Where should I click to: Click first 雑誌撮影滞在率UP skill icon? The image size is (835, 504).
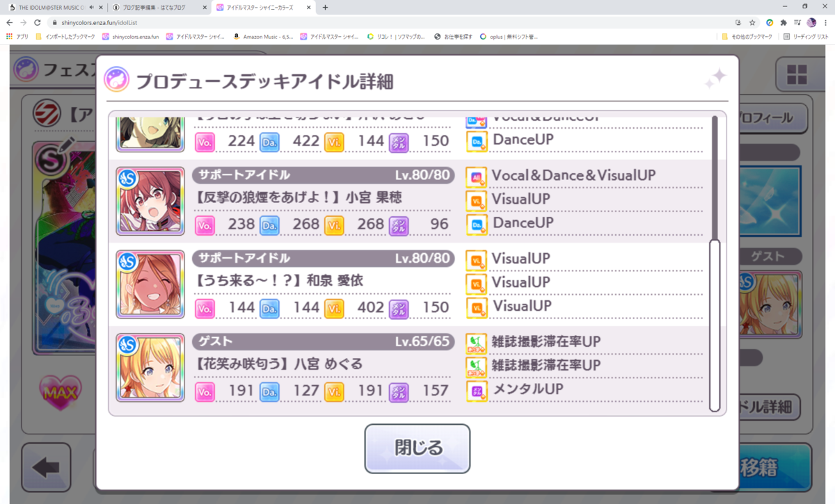coord(477,343)
